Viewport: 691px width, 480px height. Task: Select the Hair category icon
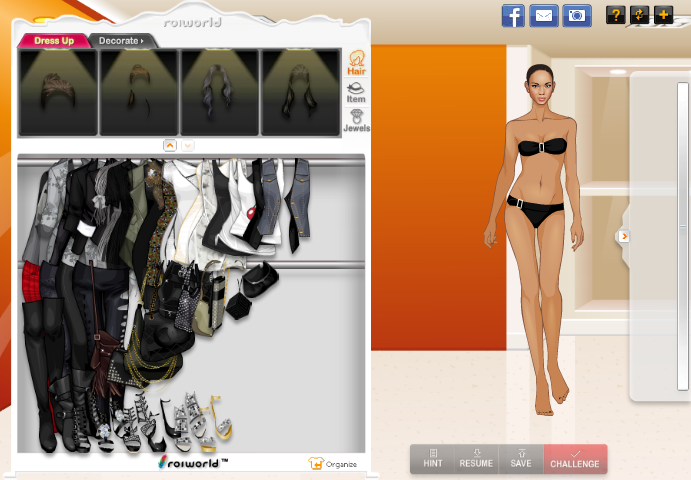point(355,63)
